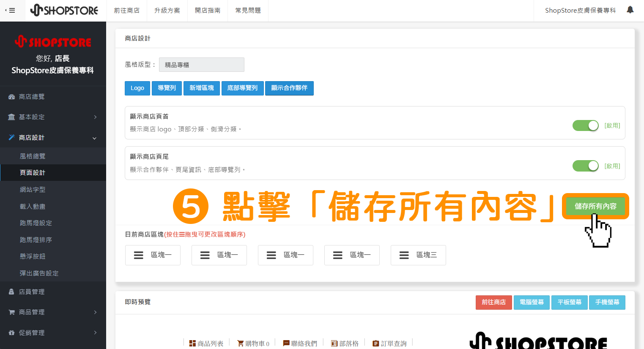This screenshot has width=644, height=349.
Task: Toggle 顯示商店頁首 switch
Action: (586, 125)
